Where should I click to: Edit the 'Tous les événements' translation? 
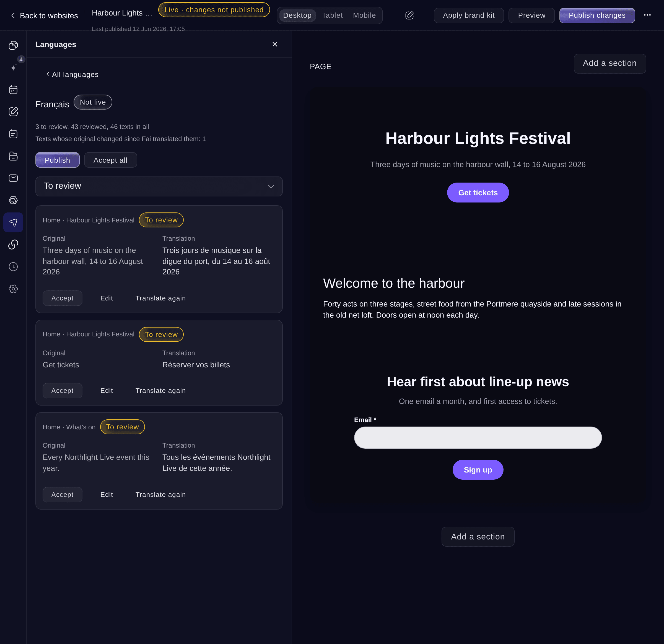coord(107,495)
